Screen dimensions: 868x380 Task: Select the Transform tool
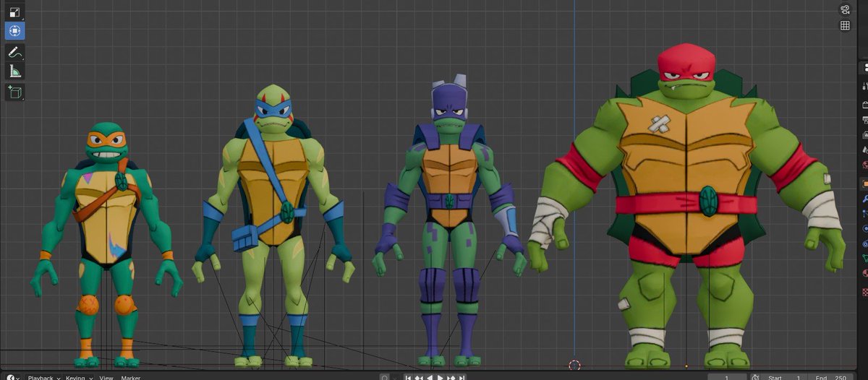(x=14, y=31)
